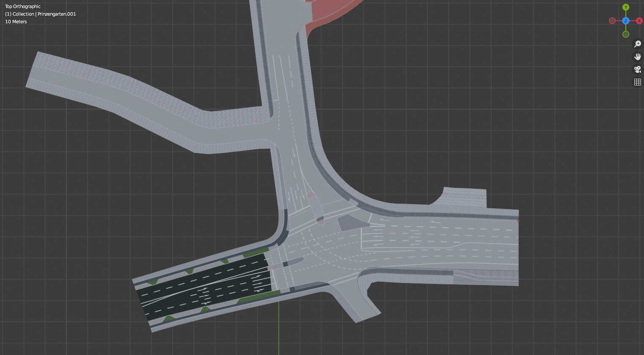Click the 10 Meters grid scale text
Viewport: 644px width, 355px height.
(x=16, y=22)
